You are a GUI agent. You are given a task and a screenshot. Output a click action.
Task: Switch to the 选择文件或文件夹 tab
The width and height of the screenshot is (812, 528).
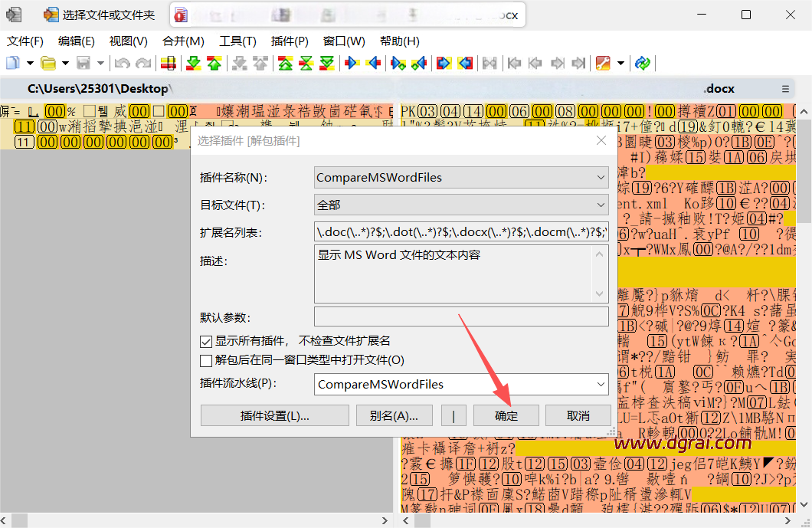[x=99, y=15]
